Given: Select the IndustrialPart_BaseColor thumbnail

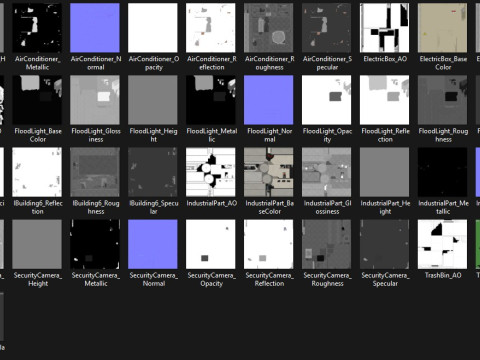Looking at the screenshot, I should click(269, 172).
